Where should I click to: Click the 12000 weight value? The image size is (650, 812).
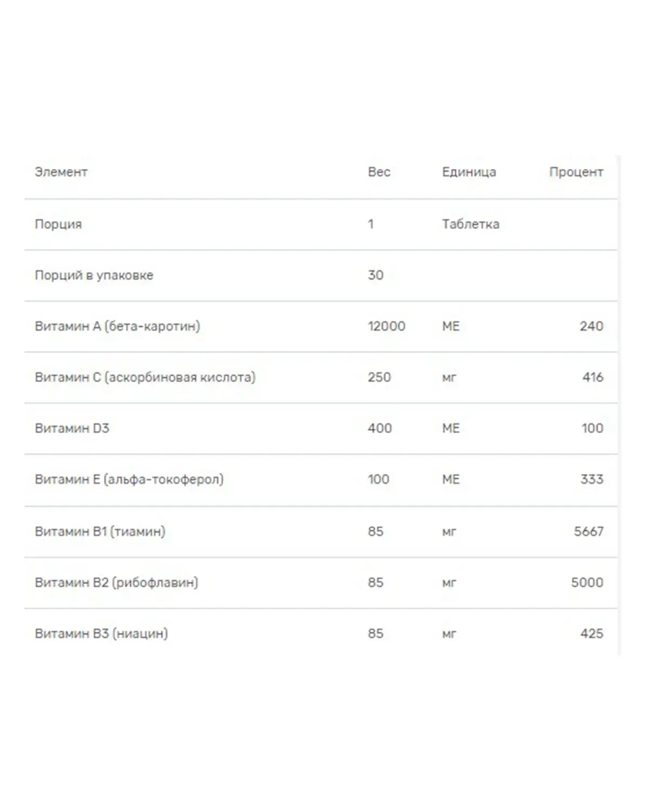tap(386, 326)
